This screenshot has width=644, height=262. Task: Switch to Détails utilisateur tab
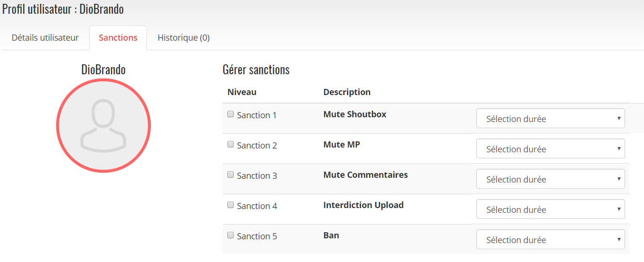coord(45,38)
